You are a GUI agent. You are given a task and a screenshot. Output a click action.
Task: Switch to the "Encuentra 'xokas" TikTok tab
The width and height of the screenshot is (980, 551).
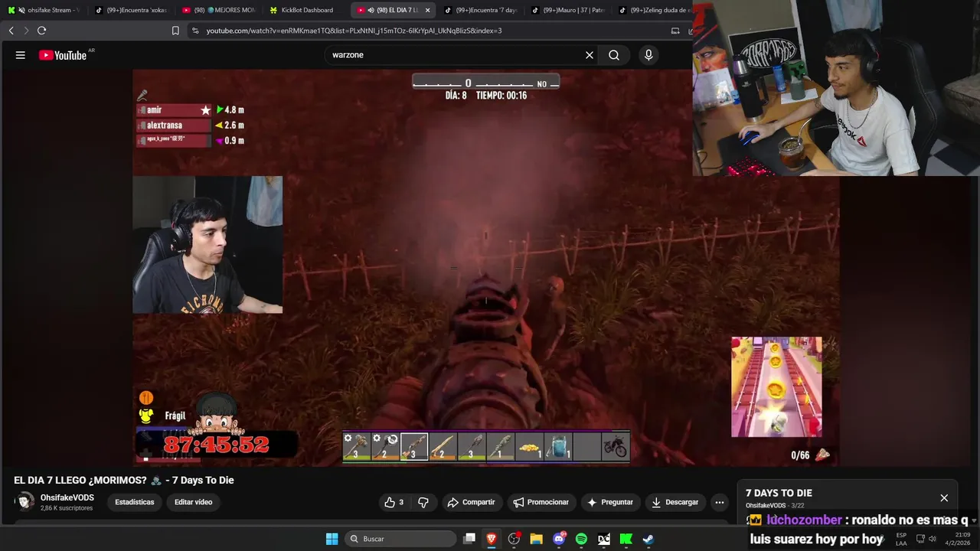[x=130, y=10]
